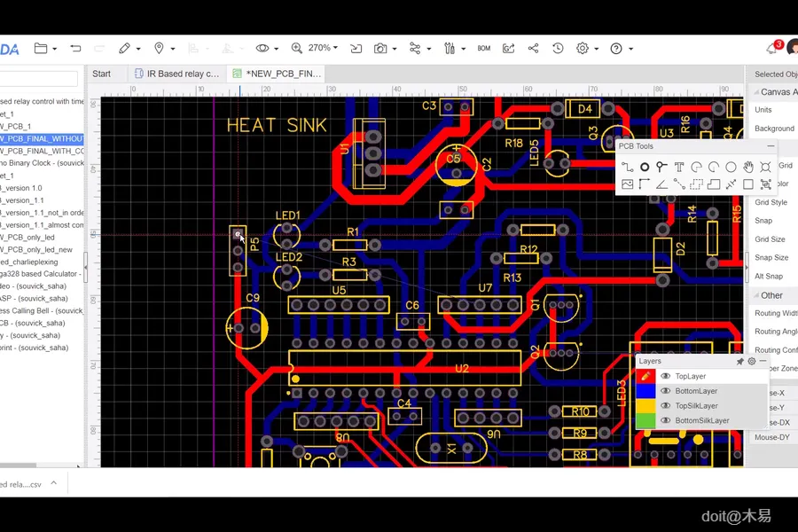Toggle visibility of the BottomLayer
Viewport: 798px width, 532px height.
666,391
